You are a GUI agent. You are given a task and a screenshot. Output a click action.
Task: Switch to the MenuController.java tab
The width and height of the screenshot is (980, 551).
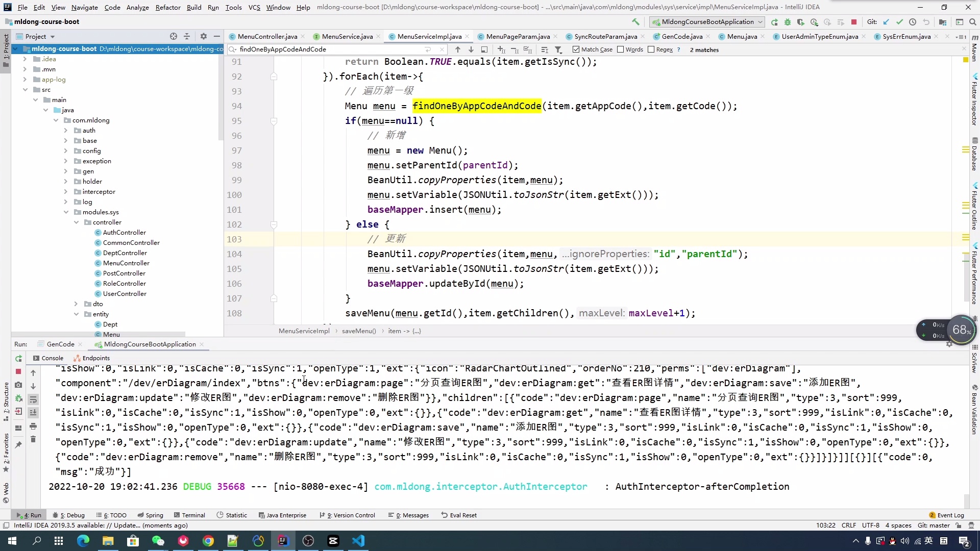click(x=267, y=36)
